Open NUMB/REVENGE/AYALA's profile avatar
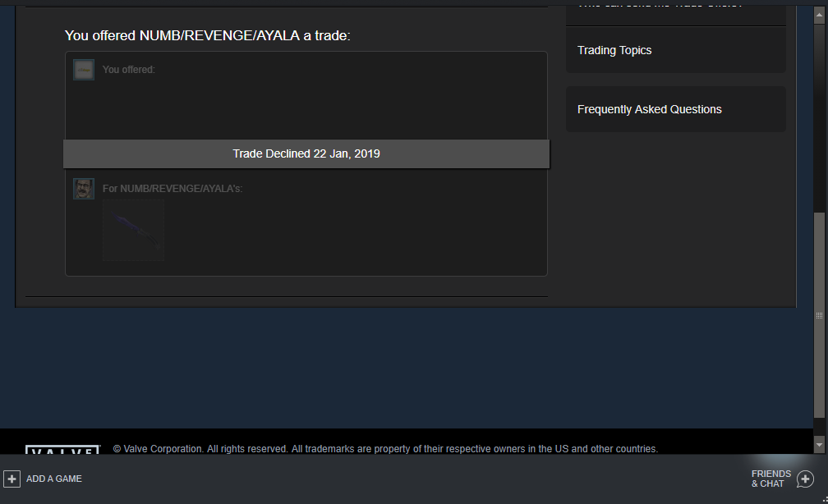 [x=84, y=189]
